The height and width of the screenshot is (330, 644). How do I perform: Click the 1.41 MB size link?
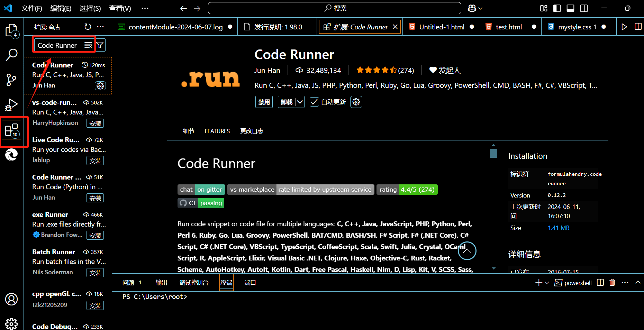(x=559, y=228)
